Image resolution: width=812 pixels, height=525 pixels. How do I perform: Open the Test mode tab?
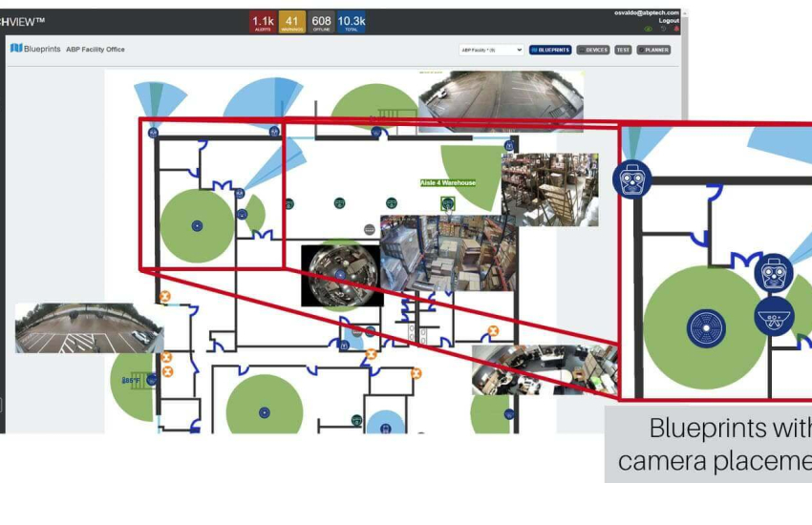click(623, 50)
